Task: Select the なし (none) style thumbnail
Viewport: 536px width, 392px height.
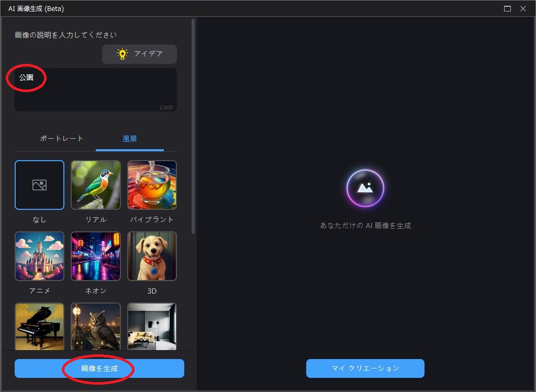Action: click(x=40, y=185)
